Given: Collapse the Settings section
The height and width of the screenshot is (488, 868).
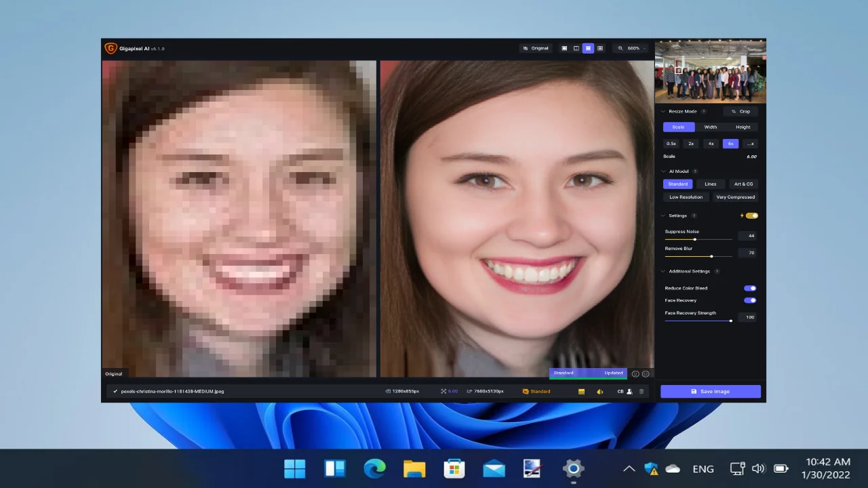Looking at the screenshot, I should pyautogui.click(x=663, y=216).
